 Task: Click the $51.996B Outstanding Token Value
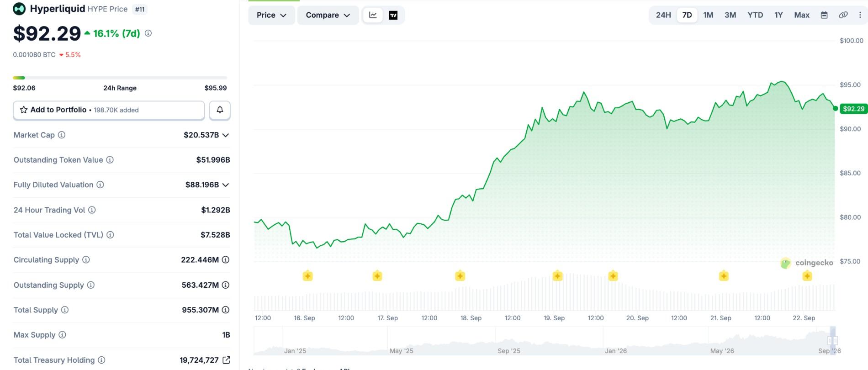tap(213, 160)
